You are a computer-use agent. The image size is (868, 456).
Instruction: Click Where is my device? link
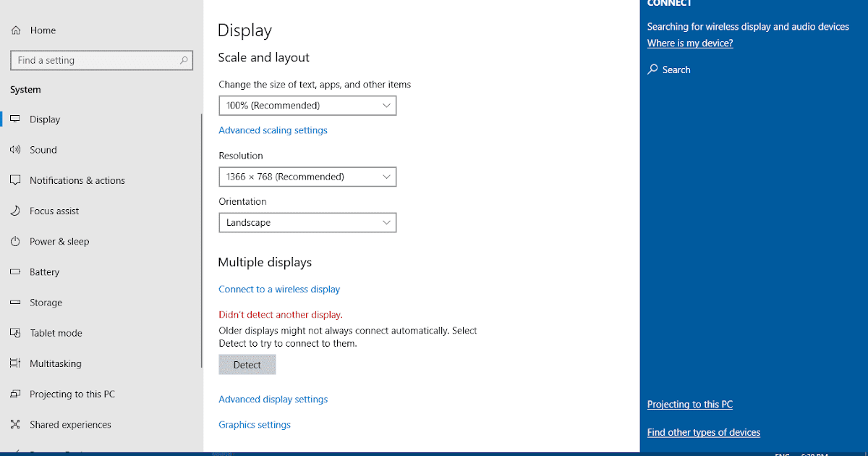[690, 43]
